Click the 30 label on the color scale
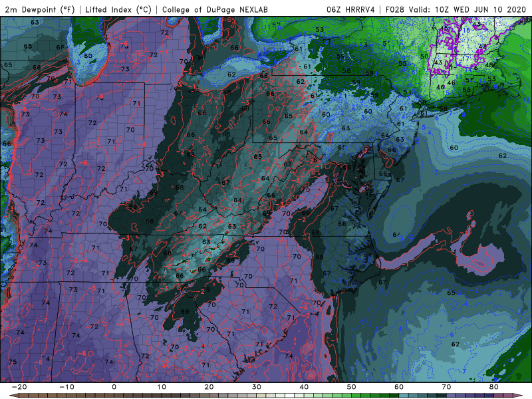 (257, 387)
